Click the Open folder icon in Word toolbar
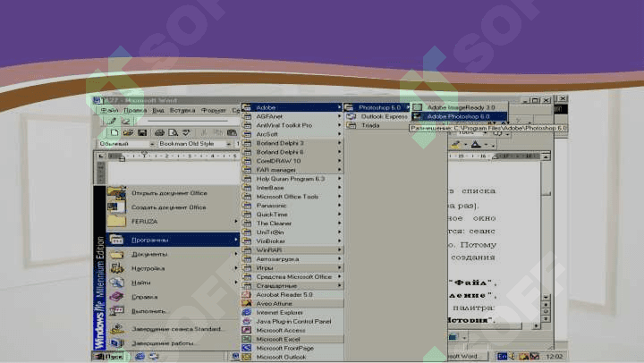Screen dimensions: 644x363 click(x=128, y=132)
